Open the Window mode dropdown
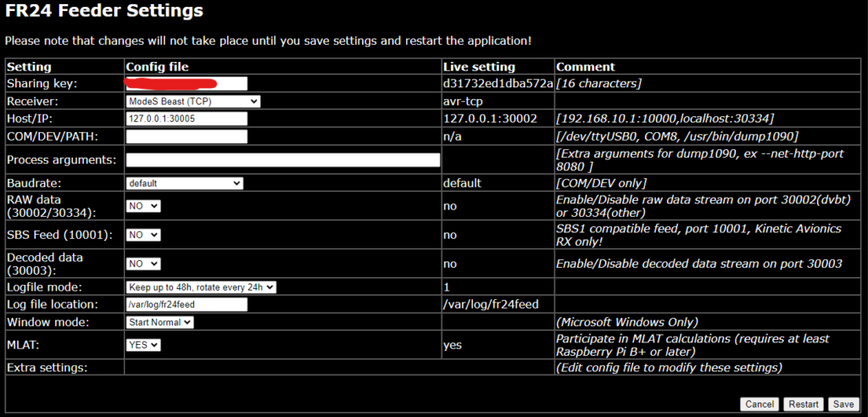Screen dimensions: 868x417 pyautogui.click(x=160, y=322)
